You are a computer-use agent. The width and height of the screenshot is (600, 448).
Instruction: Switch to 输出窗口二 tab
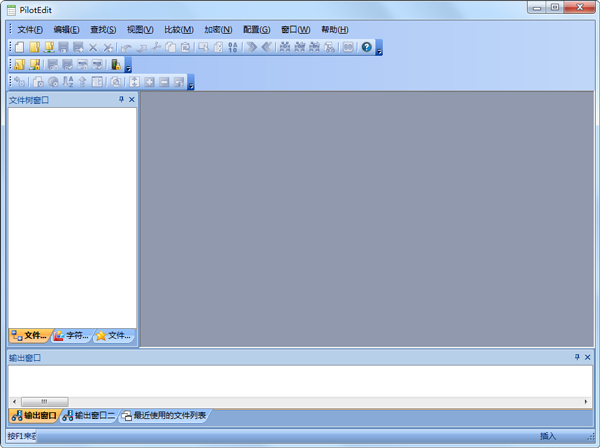tap(90, 415)
